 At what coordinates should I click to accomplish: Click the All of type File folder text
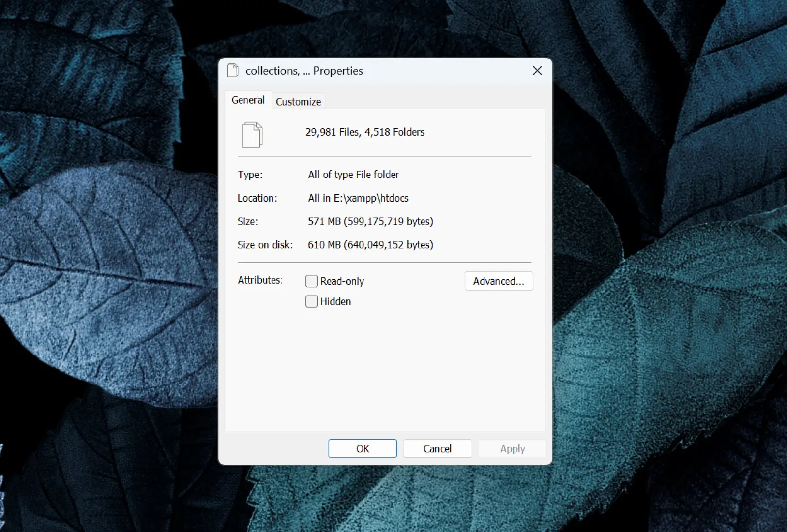click(354, 175)
